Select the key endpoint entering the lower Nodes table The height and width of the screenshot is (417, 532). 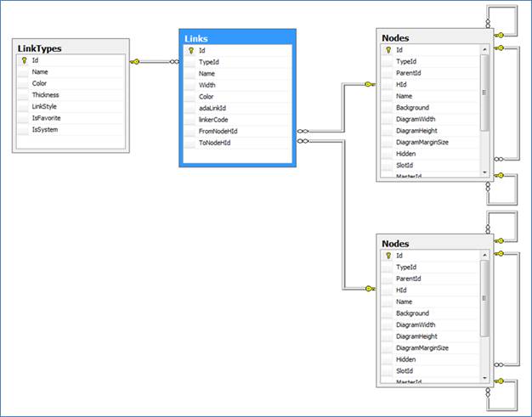(369, 290)
